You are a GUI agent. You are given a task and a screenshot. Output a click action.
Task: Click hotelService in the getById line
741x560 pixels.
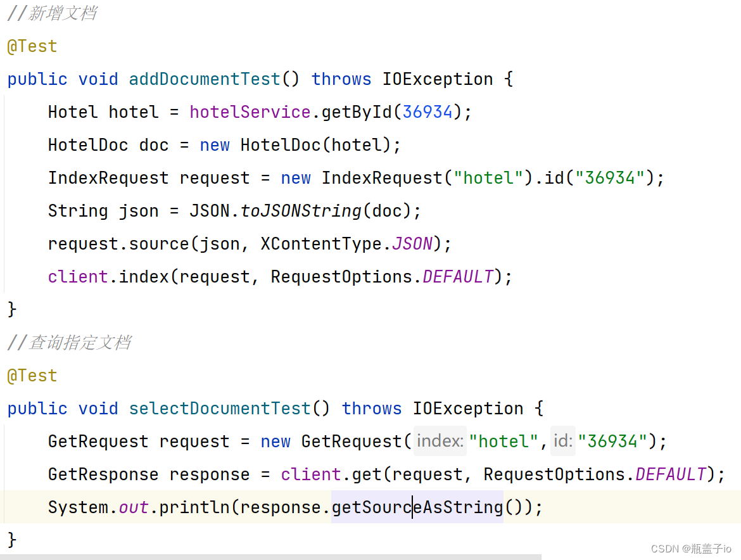pyautogui.click(x=250, y=112)
